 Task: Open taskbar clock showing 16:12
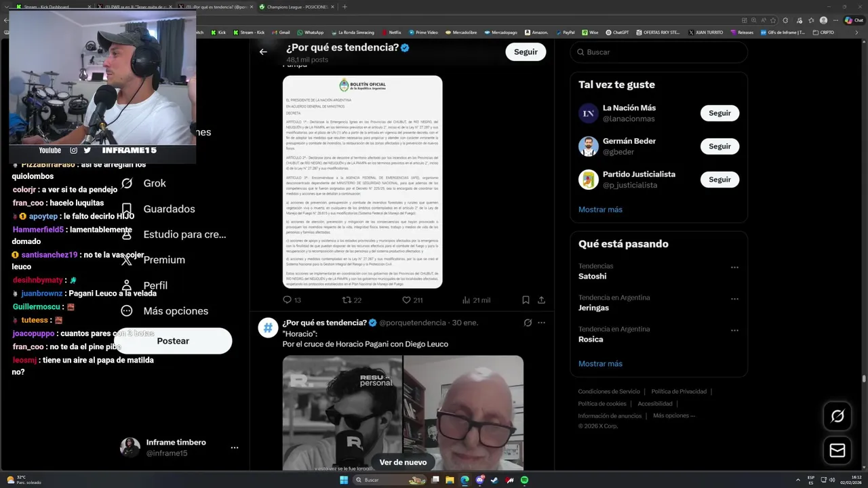pyautogui.click(x=851, y=480)
